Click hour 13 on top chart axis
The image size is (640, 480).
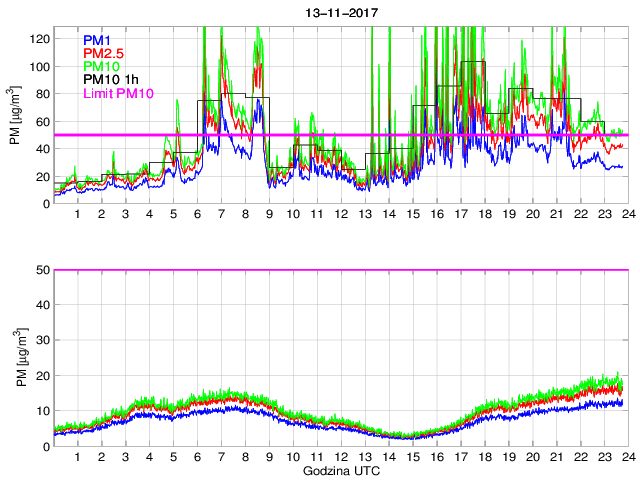point(365,214)
